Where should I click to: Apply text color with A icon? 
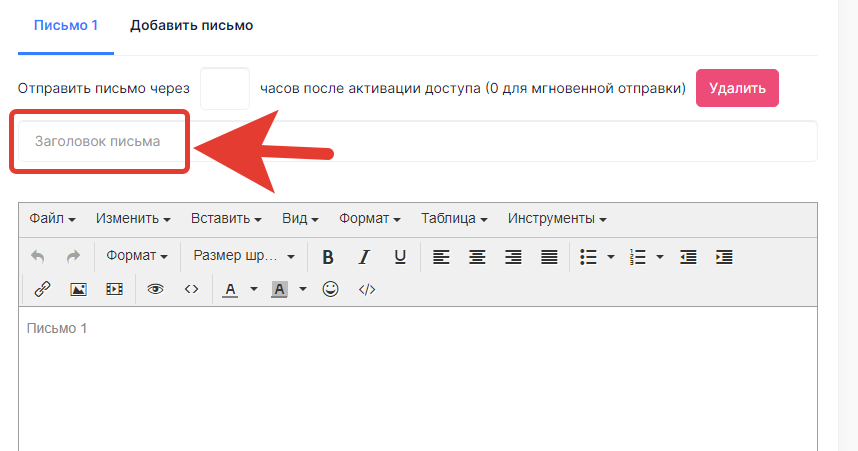[230, 289]
